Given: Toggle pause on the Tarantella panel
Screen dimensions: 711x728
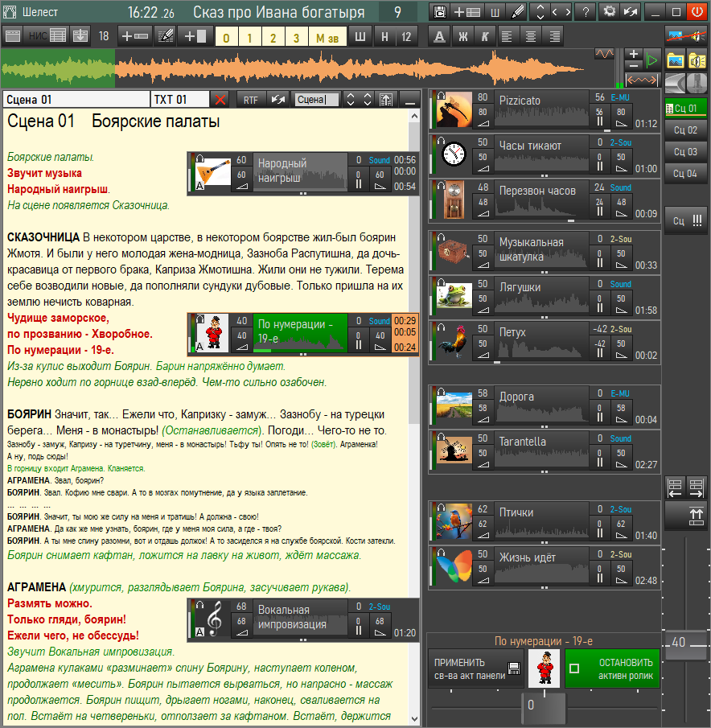Looking at the screenshot, I should click(x=600, y=462).
